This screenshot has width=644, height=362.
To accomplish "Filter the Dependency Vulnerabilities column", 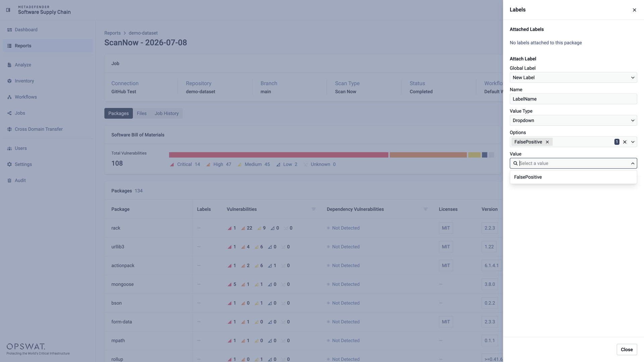I will tap(426, 209).
